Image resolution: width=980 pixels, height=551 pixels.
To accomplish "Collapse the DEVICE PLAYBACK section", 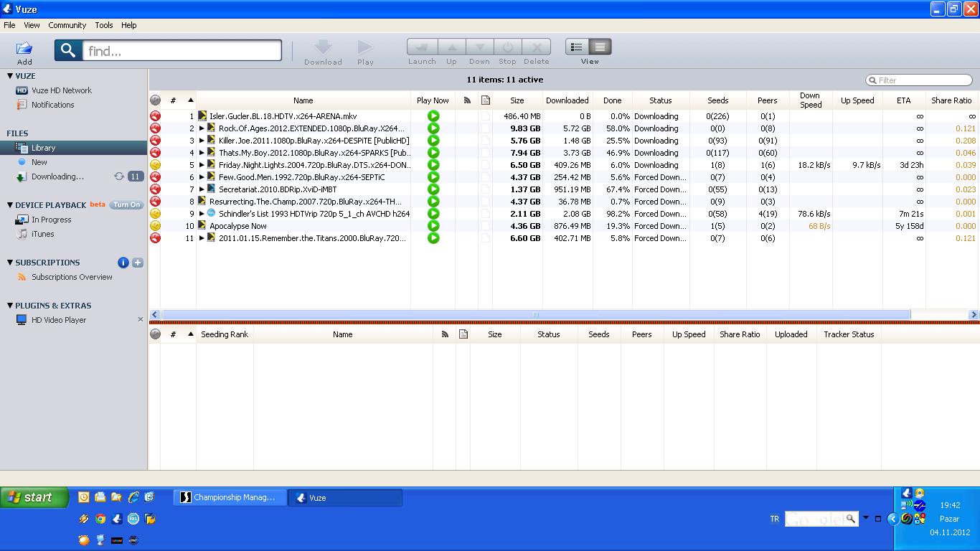I will point(10,204).
